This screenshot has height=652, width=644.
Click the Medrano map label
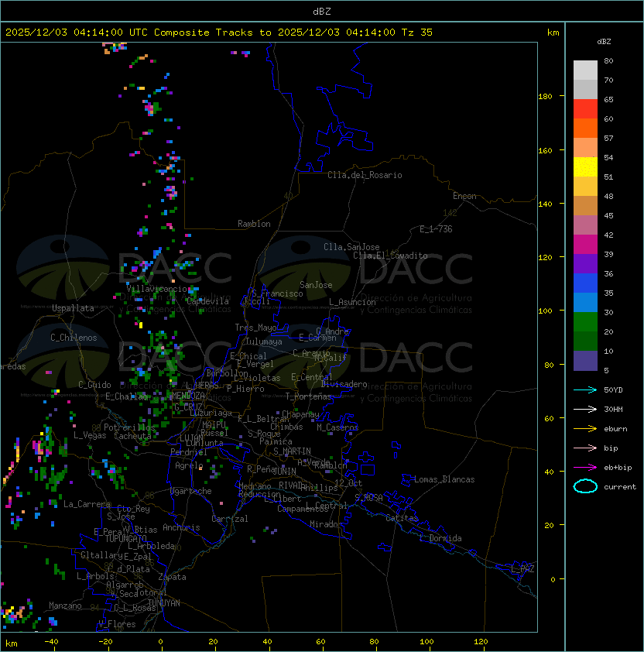click(x=255, y=486)
